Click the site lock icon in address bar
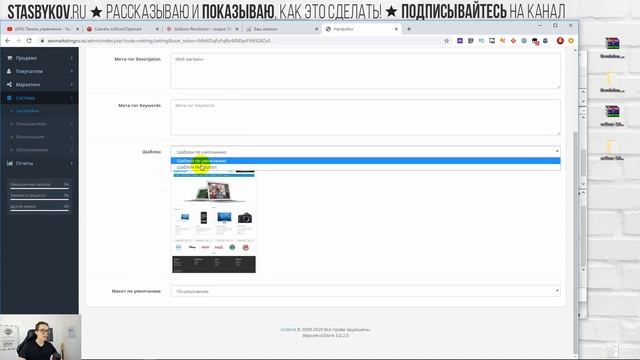Screen dimensions: 640x360 [x=42, y=41]
